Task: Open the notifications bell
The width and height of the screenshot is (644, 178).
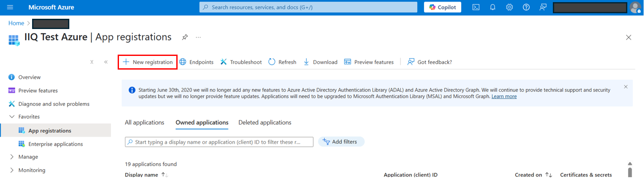Action: tap(493, 7)
